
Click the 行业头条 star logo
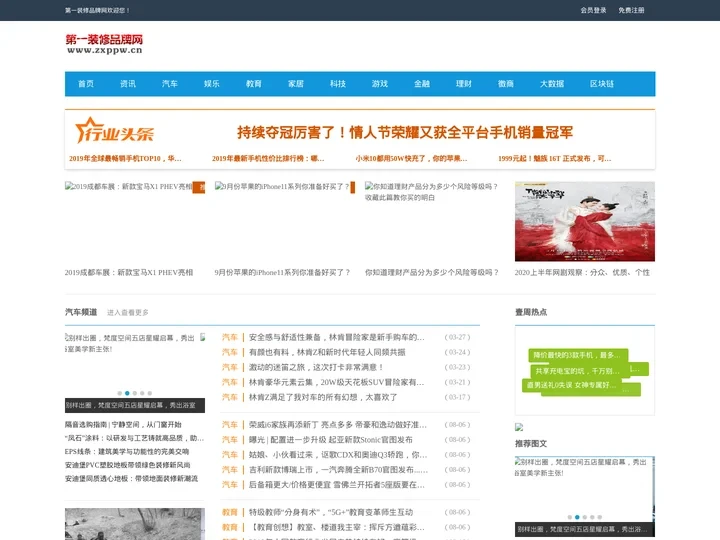(114, 130)
